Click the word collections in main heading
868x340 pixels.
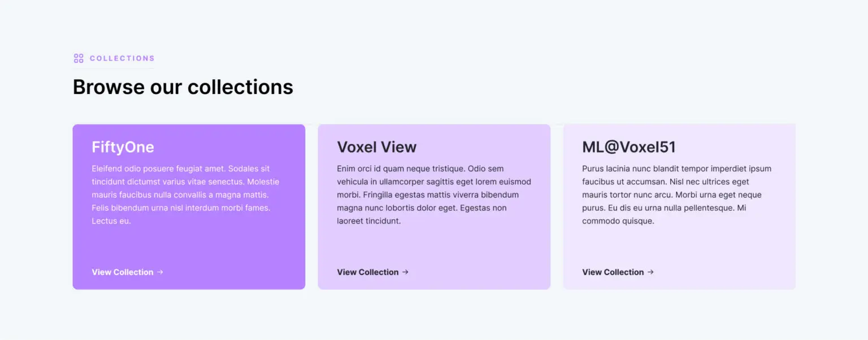[x=240, y=87]
